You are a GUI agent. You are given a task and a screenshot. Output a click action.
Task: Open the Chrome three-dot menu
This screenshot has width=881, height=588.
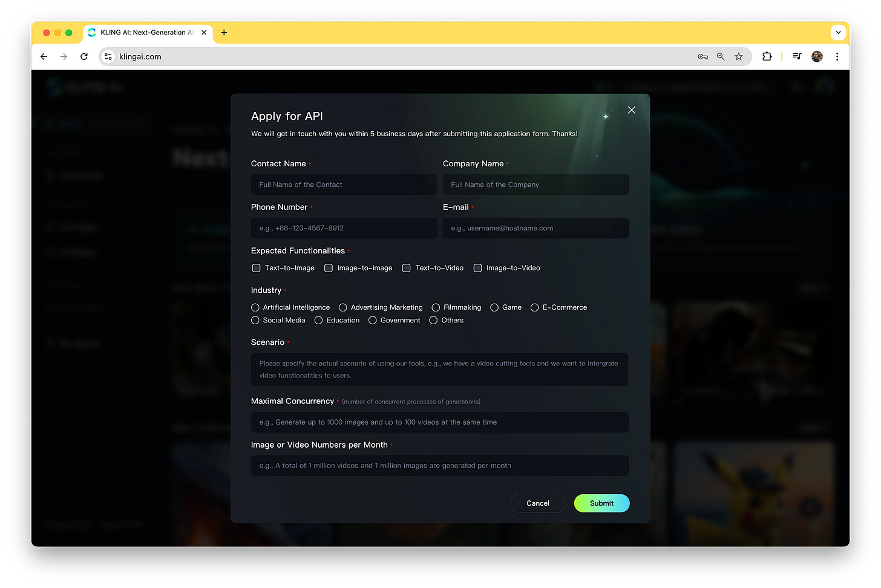837,56
